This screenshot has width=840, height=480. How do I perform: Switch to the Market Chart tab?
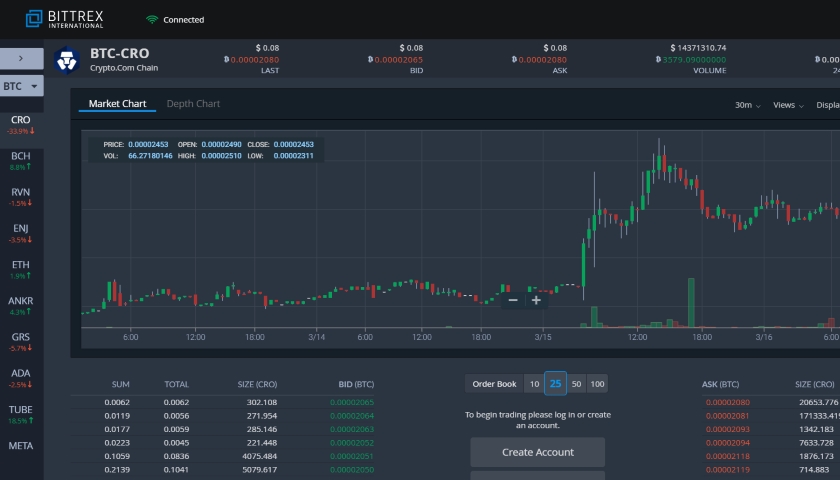point(117,104)
